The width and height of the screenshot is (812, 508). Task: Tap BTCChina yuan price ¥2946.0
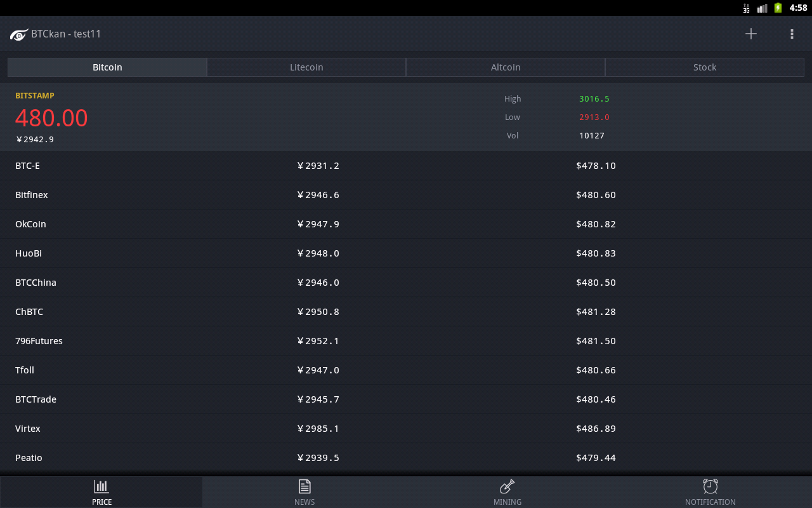coord(318,283)
